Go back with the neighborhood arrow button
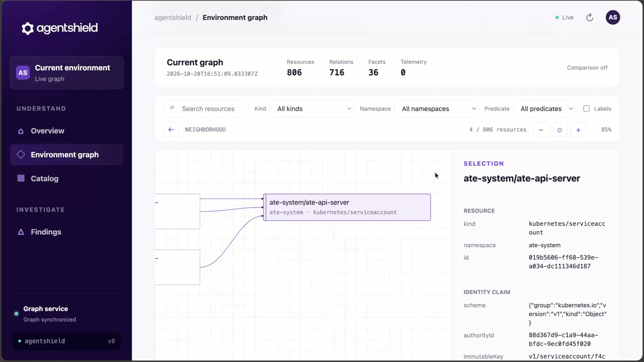 [171, 129]
